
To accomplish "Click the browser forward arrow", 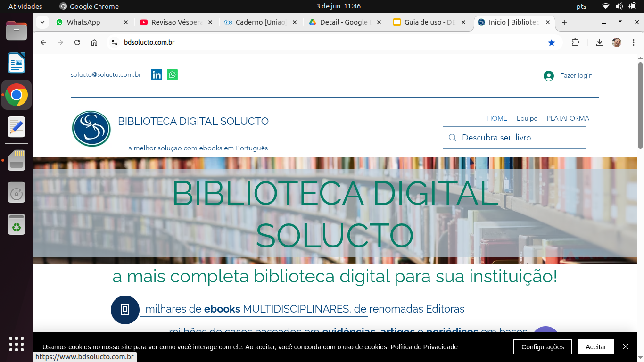I will tap(60, 42).
